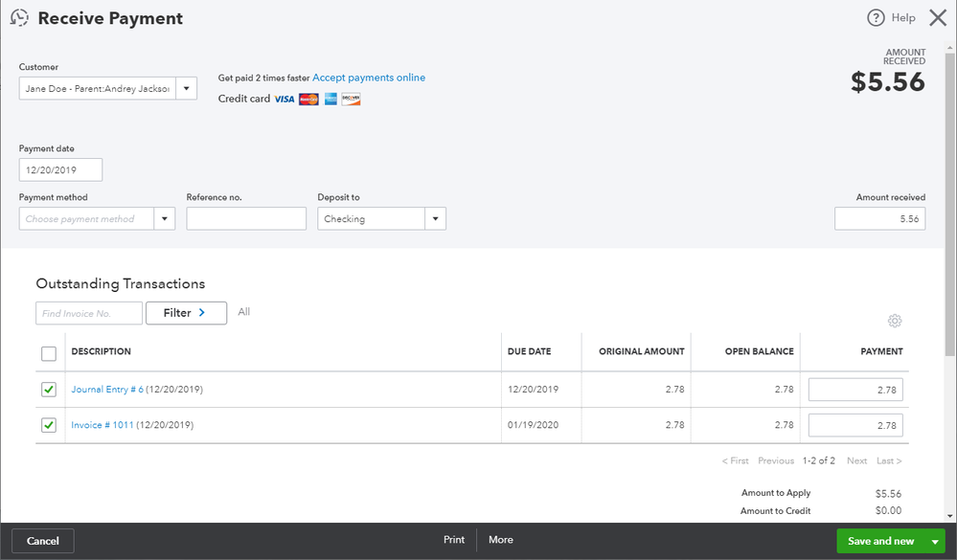Open Help via the question mark icon
This screenshot has height=560, width=957.
(876, 17)
